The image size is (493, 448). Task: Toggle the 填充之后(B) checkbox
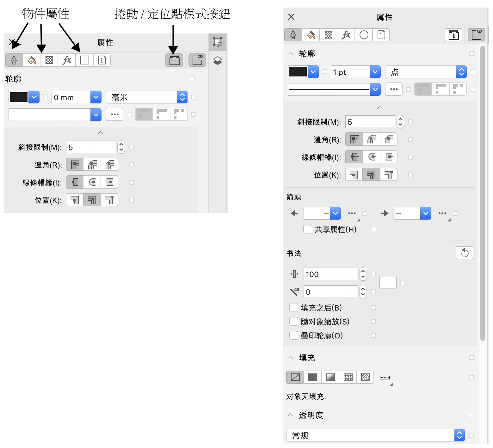click(x=294, y=307)
